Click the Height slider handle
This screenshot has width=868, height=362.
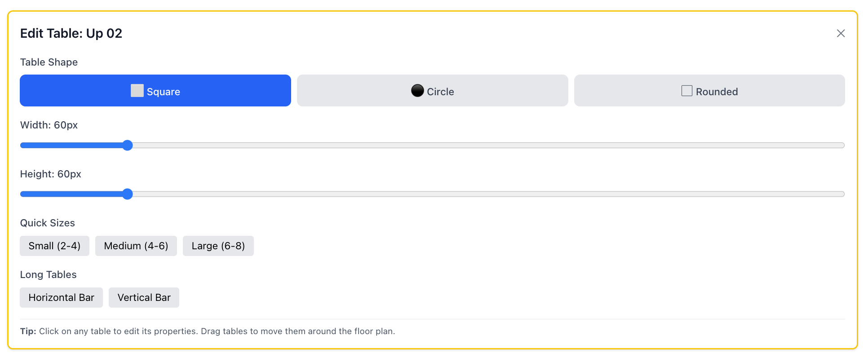tap(128, 194)
